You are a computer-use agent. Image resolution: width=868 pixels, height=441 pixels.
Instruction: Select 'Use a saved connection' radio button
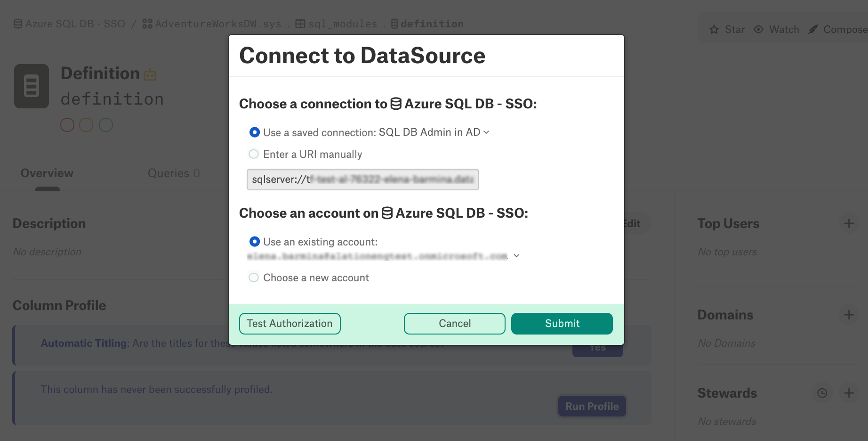[254, 132]
